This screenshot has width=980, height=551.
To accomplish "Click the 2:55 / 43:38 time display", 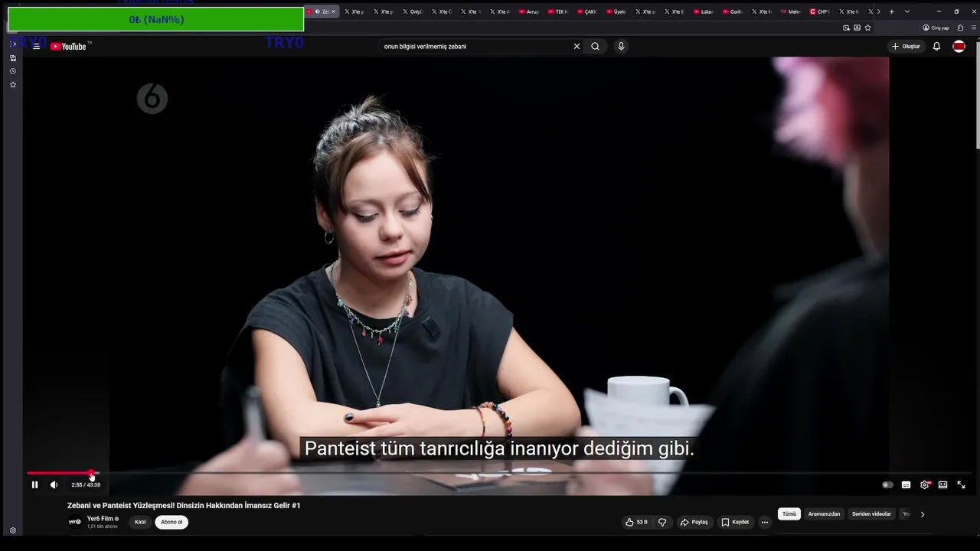I will tap(86, 484).
